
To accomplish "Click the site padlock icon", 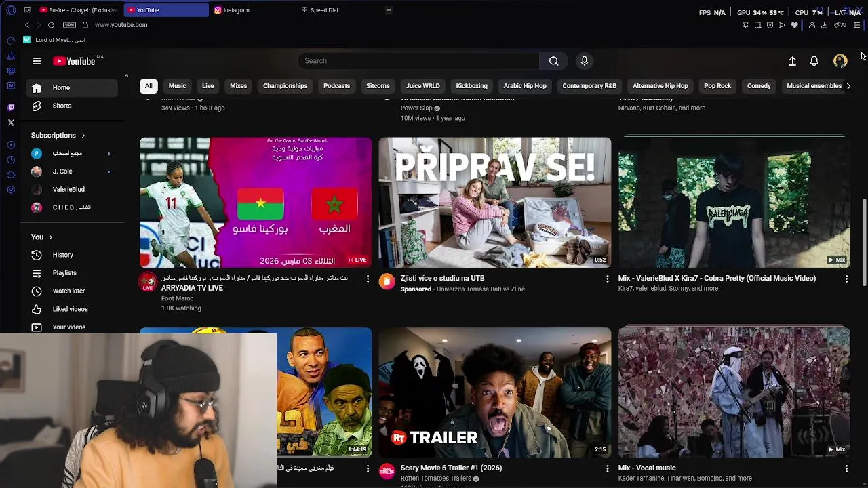I will (x=85, y=25).
